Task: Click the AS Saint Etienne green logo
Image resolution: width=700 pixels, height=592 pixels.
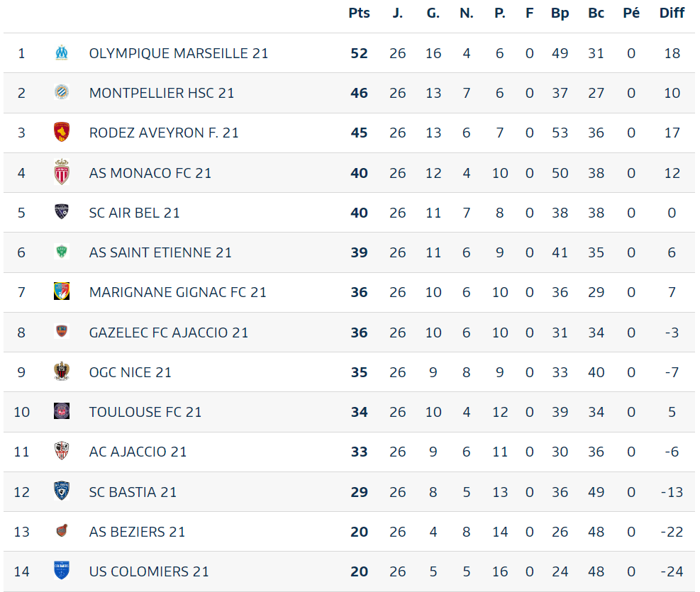Action: coord(62,252)
